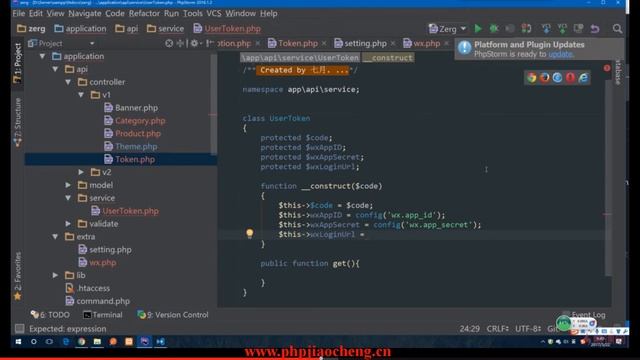Open the VCS menu
Screen dimensions: 640x360
tap(213, 13)
